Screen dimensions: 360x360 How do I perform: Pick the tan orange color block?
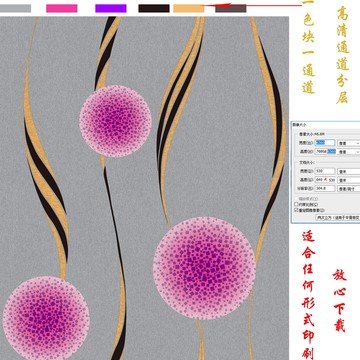click(x=189, y=8)
